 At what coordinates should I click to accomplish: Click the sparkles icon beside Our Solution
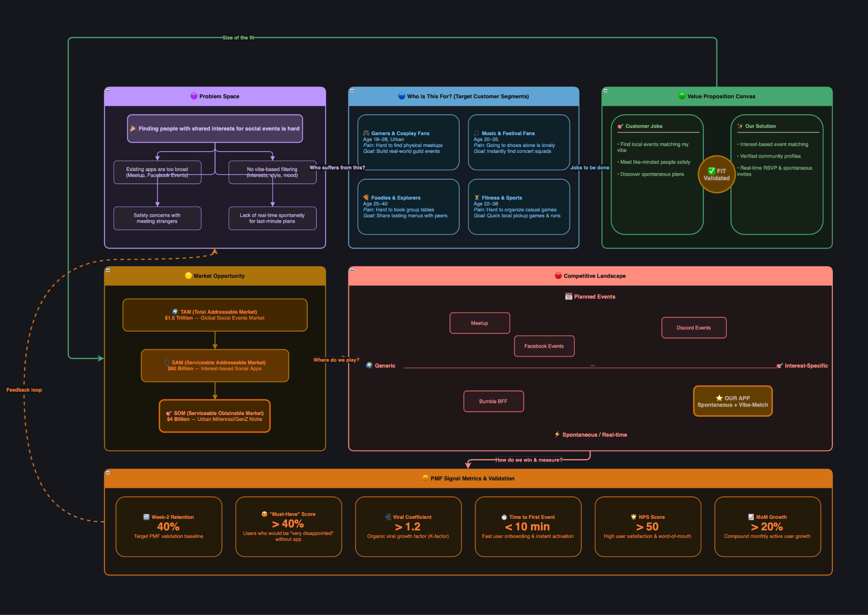[x=740, y=126]
